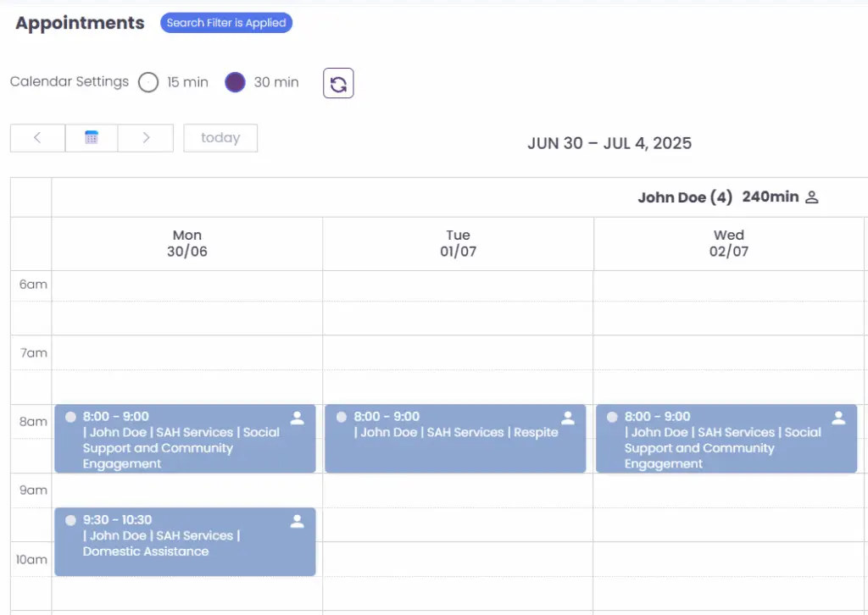Viewport: 868px width, 615px height.
Task: Open Monday 30/06 column header
Action: click(187, 243)
